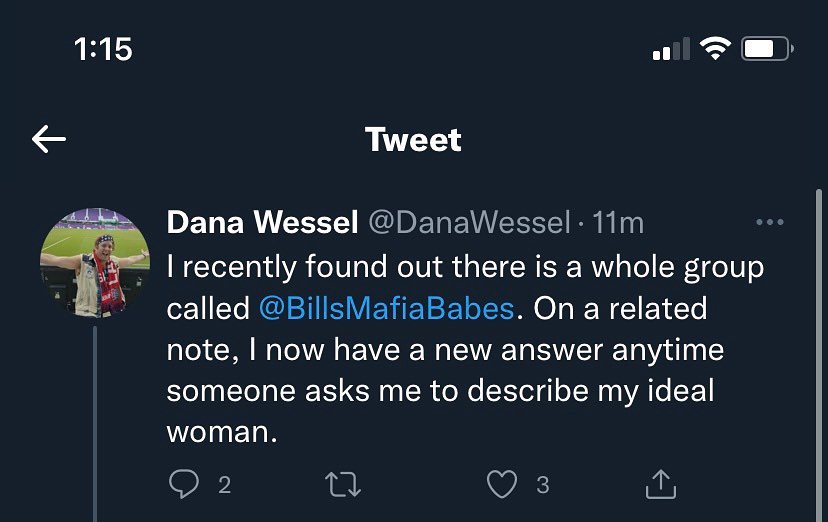Retweet Dana Wessel's tweet
The width and height of the screenshot is (828, 522).
tap(343, 485)
